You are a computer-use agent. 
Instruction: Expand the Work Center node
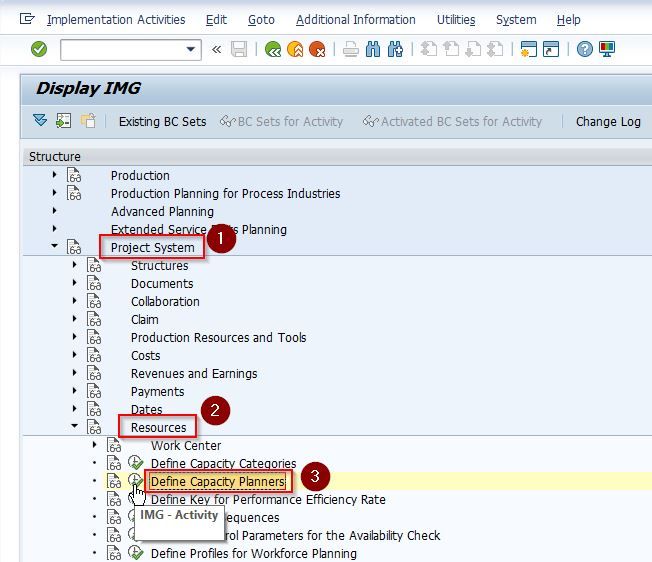(94, 445)
